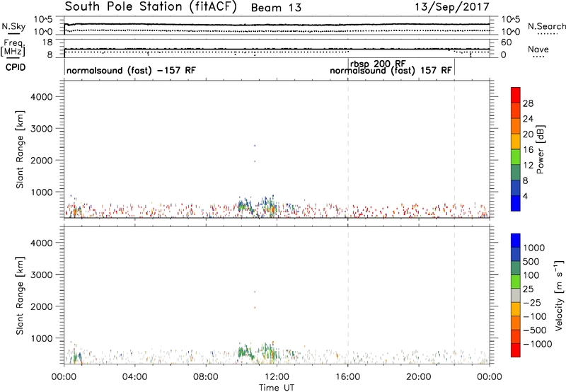The image size is (566, 392).
Task: Click the '60' tick on the Nave axis
Action: click(507, 42)
